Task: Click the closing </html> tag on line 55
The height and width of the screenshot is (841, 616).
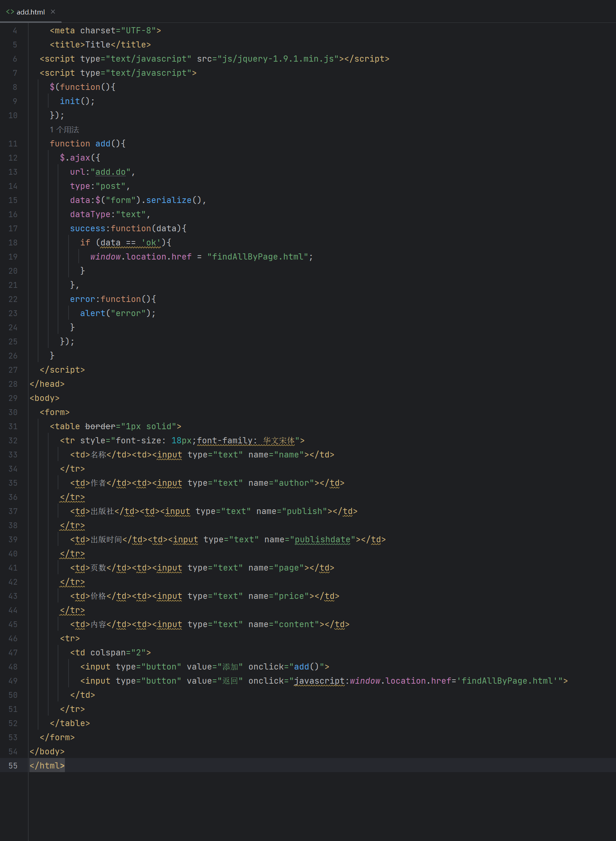Action: point(47,765)
